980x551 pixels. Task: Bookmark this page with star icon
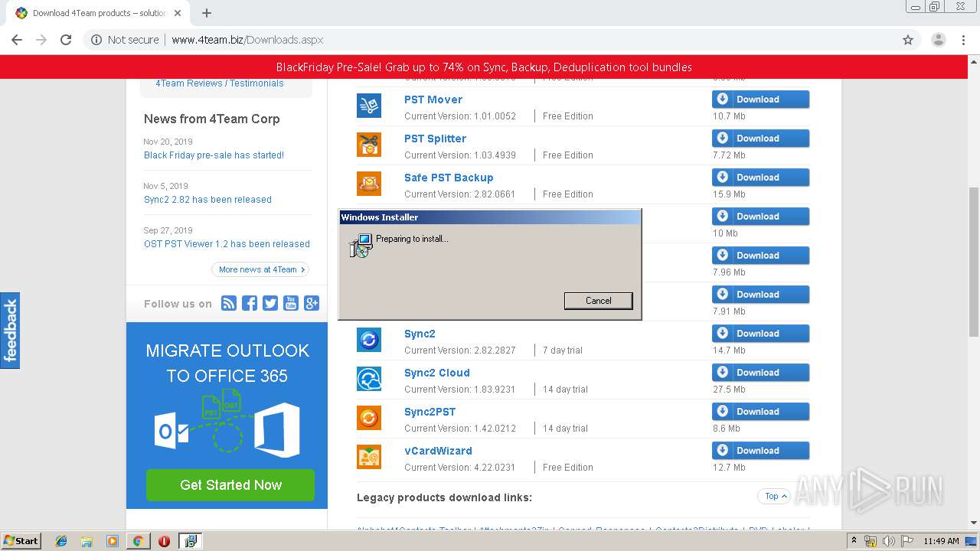click(x=908, y=40)
